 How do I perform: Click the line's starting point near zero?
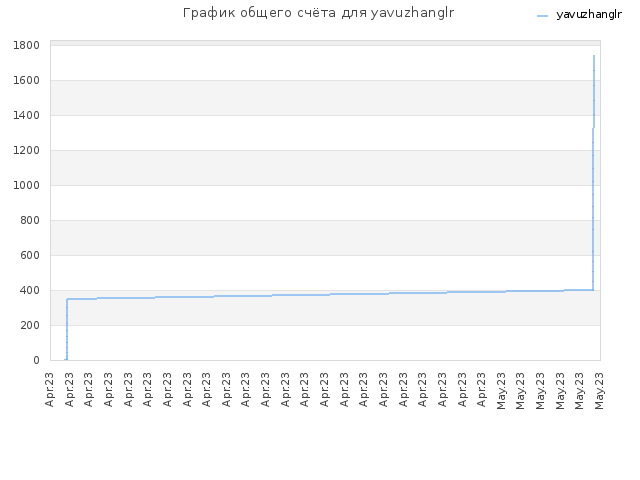coord(65,360)
